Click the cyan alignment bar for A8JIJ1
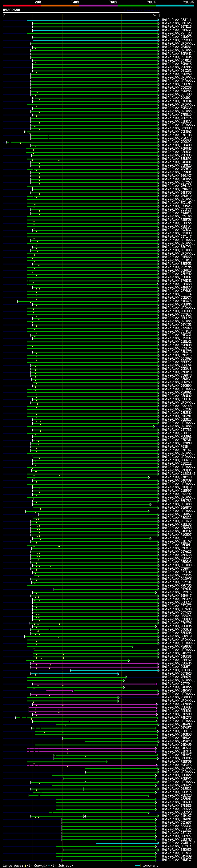 pos(93,20)
